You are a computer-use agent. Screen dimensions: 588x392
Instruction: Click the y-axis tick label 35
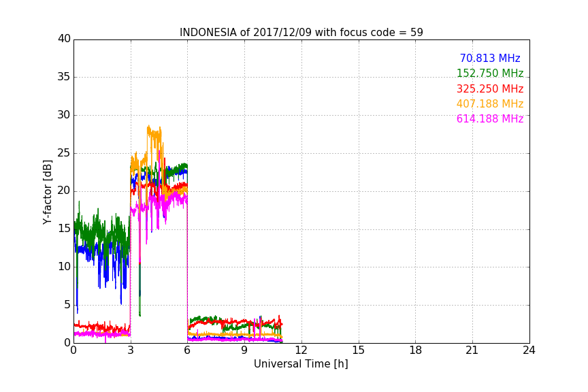(x=64, y=77)
